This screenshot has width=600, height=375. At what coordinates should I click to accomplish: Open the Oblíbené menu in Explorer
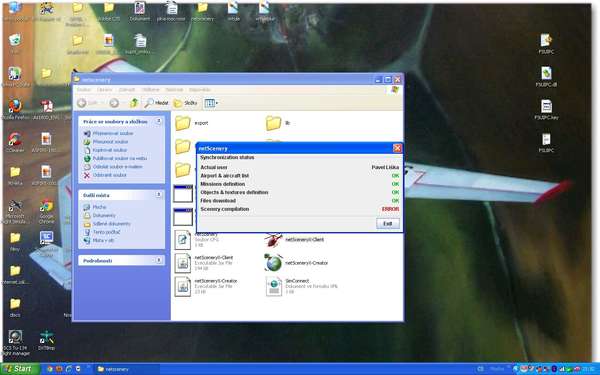[151, 90]
